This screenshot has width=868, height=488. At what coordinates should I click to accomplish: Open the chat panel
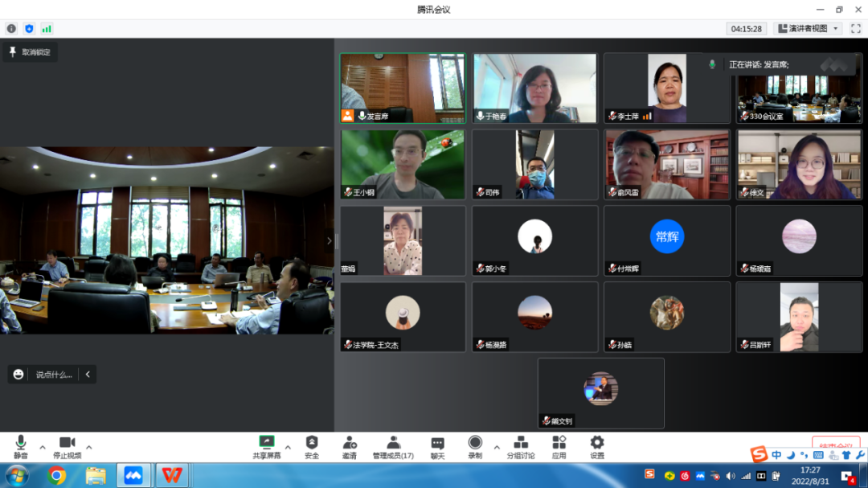coord(437,447)
